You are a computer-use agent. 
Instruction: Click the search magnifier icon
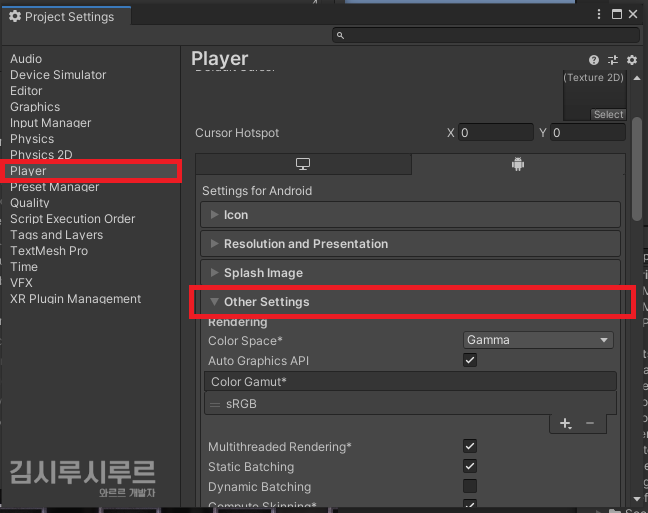[x=340, y=36]
